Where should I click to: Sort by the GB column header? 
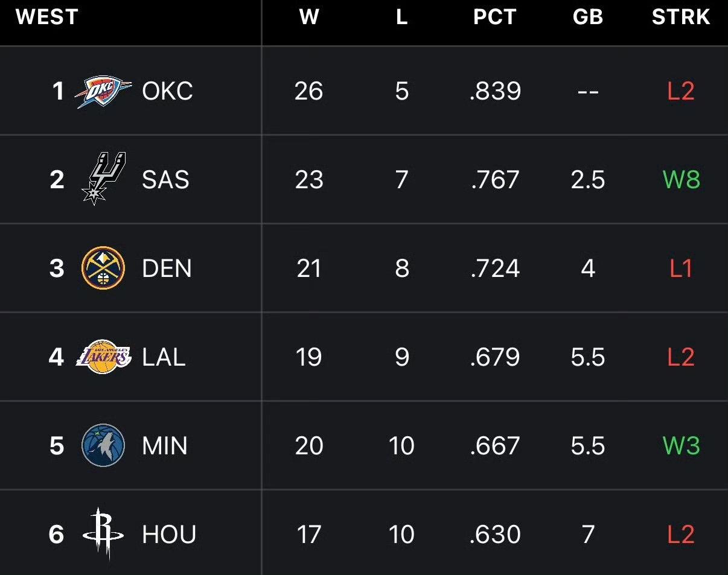[x=587, y=17]
